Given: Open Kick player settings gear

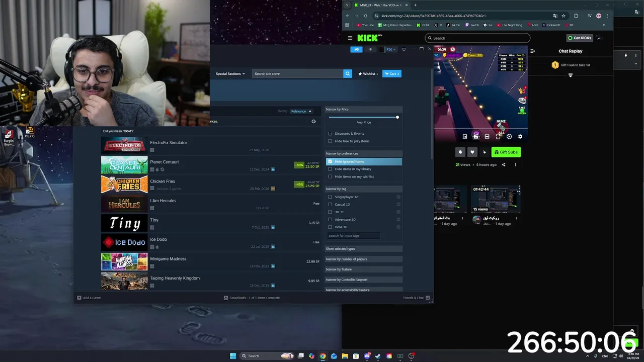Looking at the screenshot, I should point(520,136).
